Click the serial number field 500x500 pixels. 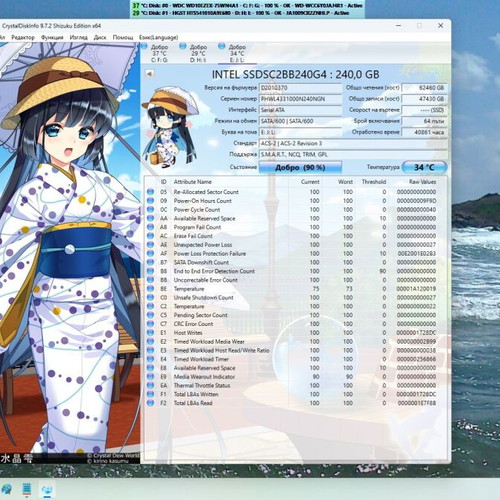[x=300, y=99]
